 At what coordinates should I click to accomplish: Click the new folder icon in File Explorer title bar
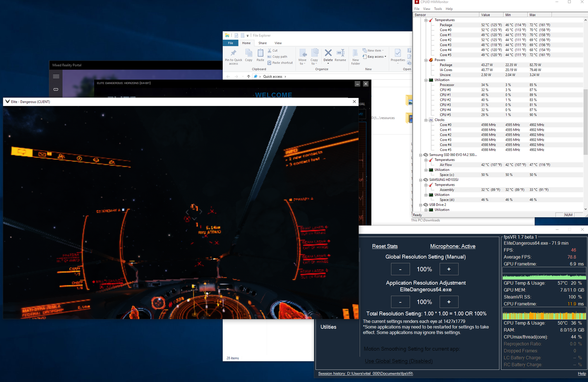[242, 35]
